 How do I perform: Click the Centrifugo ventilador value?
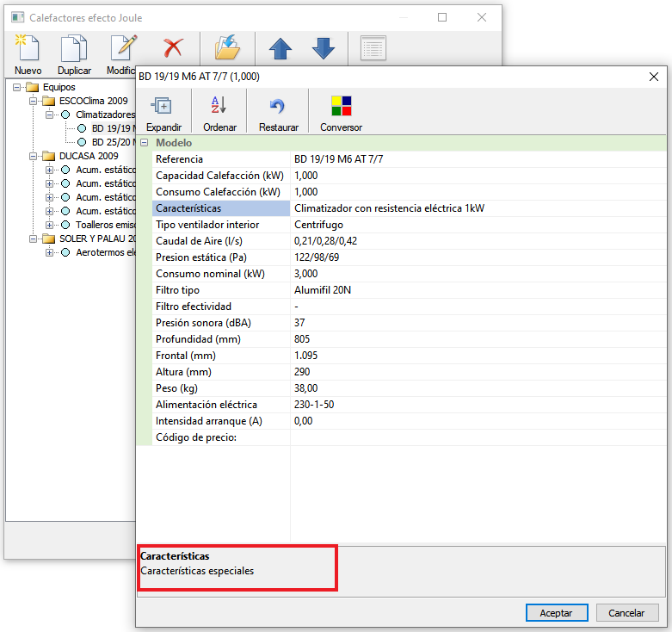tap(478, 225)
